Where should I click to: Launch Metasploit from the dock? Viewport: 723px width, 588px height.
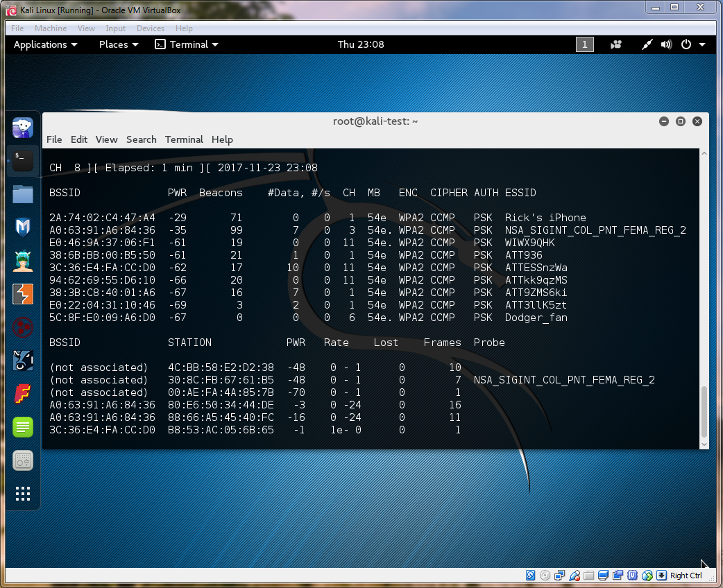(23, 227)
